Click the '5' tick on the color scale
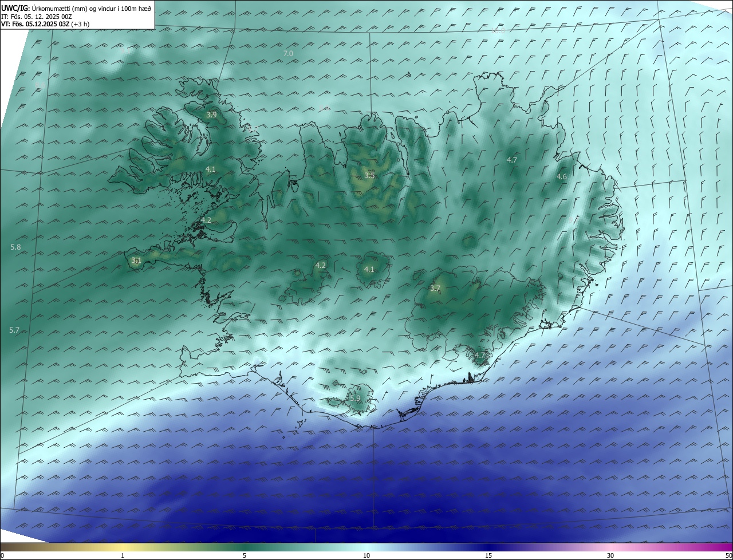 (x=245, y=555)
